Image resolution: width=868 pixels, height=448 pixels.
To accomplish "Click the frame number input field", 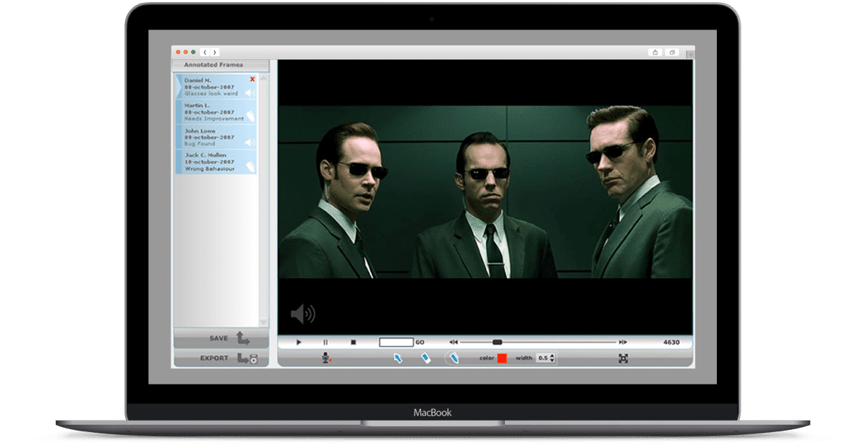I will 396,343.
